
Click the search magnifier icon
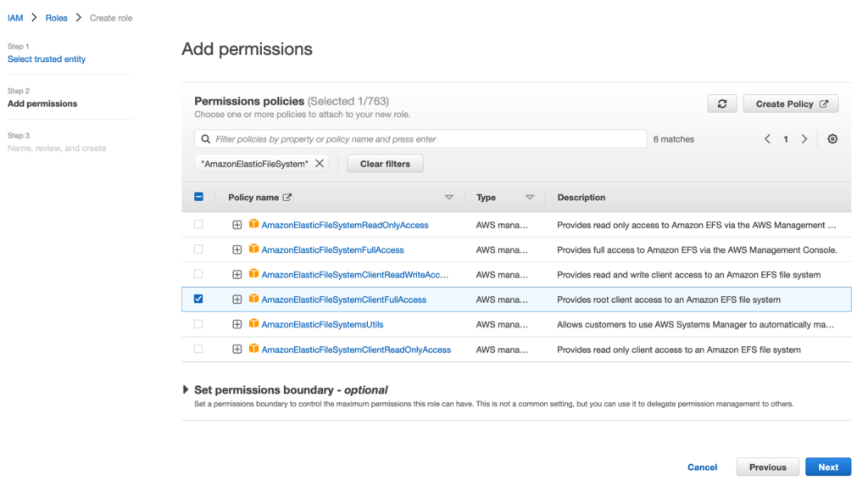tap(205, 139)
